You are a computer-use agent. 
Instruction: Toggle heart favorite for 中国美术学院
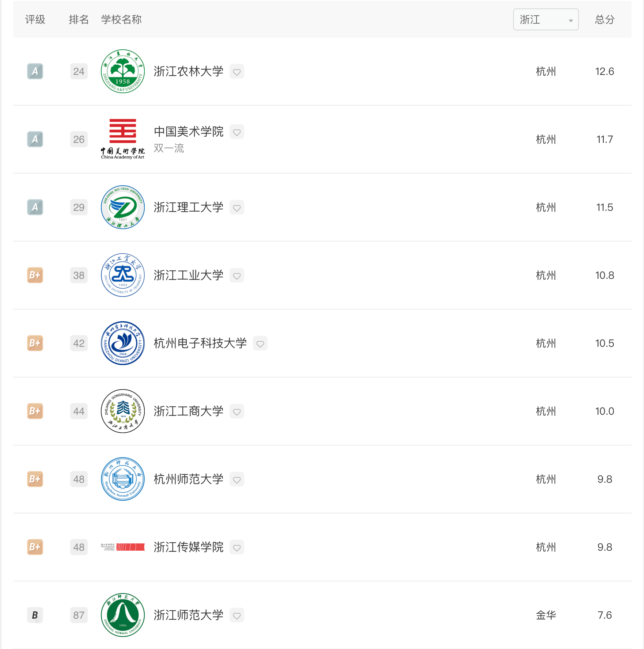coord(237,132)
